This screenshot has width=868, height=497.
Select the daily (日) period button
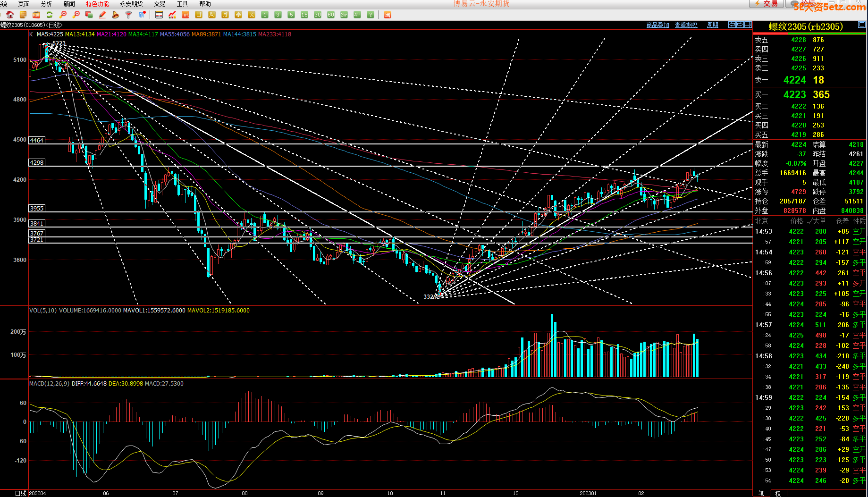pyautogui.click(x=199, y=15)
